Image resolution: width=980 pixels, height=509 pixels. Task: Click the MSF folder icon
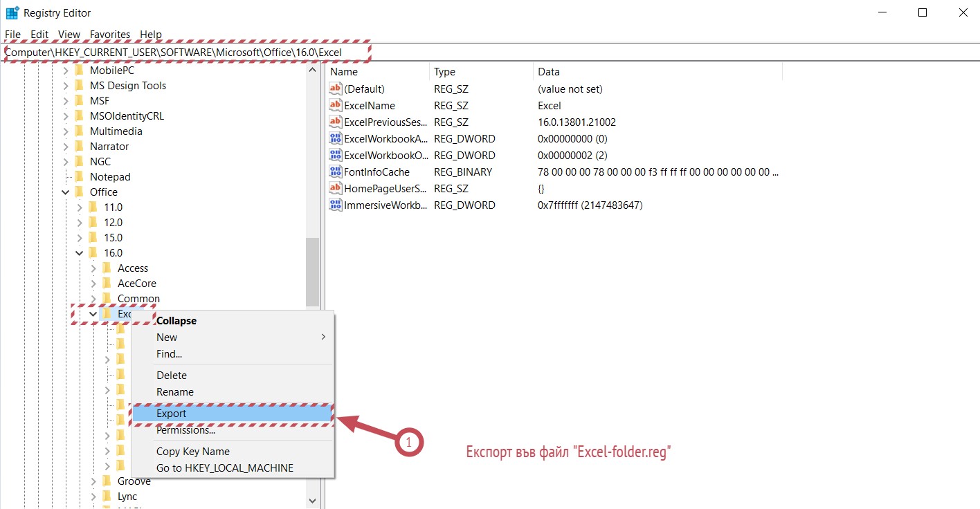pos(79,100)
